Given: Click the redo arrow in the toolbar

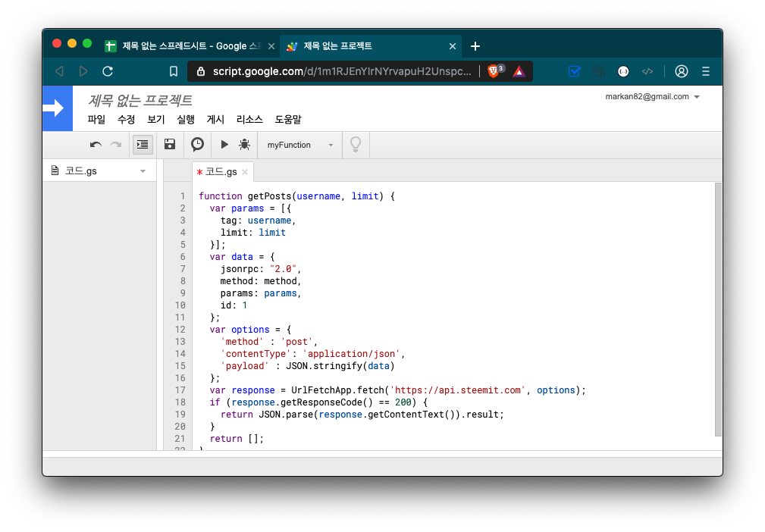Looking at the screenshot, I should [x=116, y=145].
